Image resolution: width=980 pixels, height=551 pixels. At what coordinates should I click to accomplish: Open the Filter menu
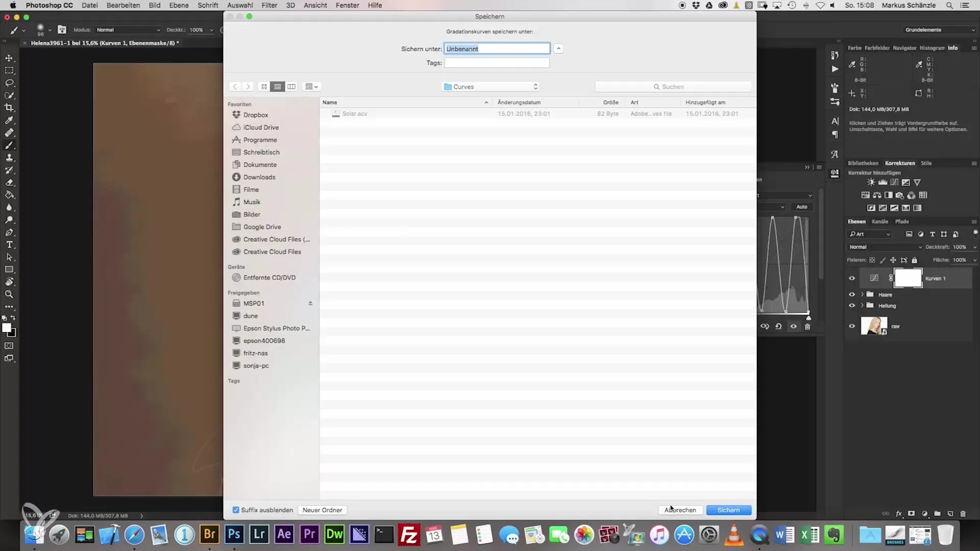269,5
